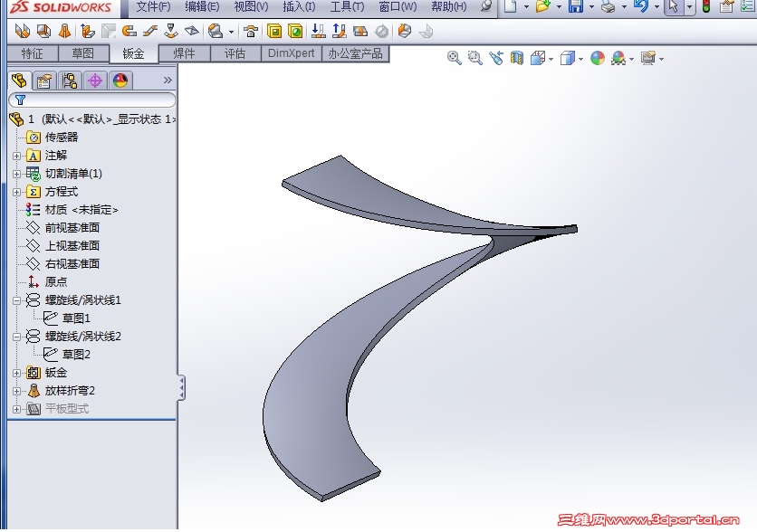The height and width of the screenshot is (532, 757).
Task: Expand the Save dropdown arrow
Action: tap(591, 6)
